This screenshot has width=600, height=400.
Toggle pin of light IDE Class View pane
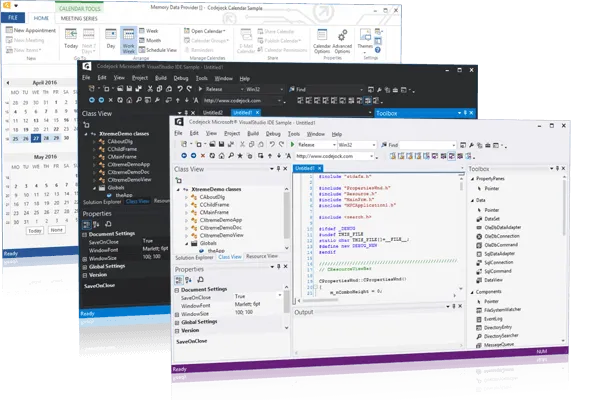[279, 168]
